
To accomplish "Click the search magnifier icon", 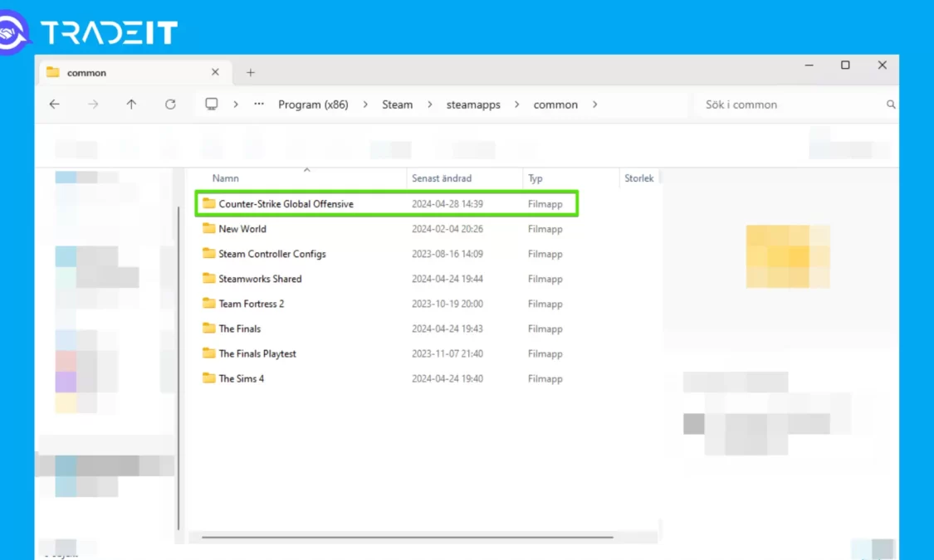I will 891,105.
